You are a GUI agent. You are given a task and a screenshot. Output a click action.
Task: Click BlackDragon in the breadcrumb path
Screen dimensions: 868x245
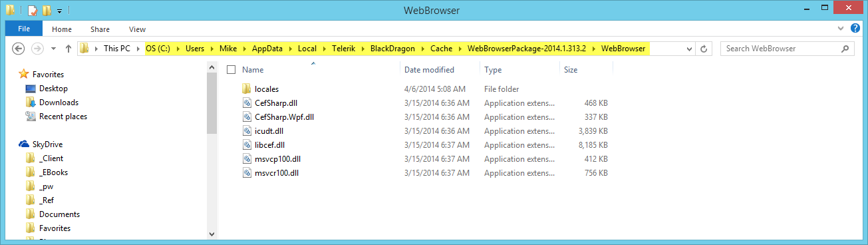click(x=392, y=49)
